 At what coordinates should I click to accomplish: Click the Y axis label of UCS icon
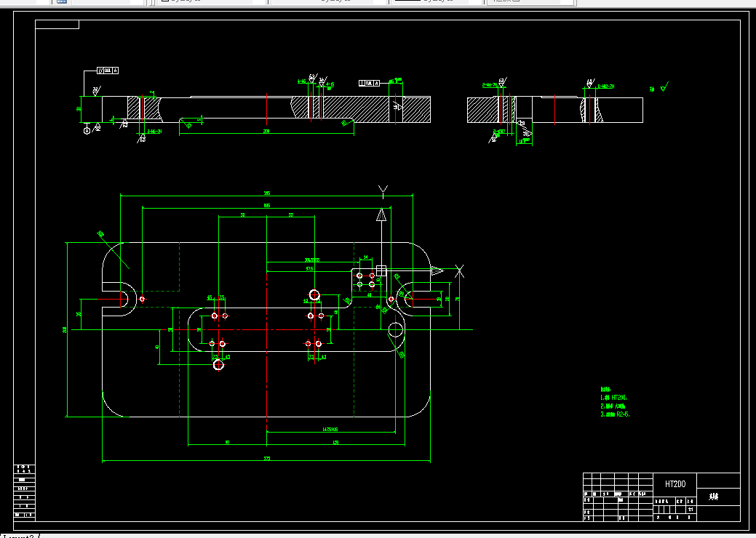click(383, 192)
